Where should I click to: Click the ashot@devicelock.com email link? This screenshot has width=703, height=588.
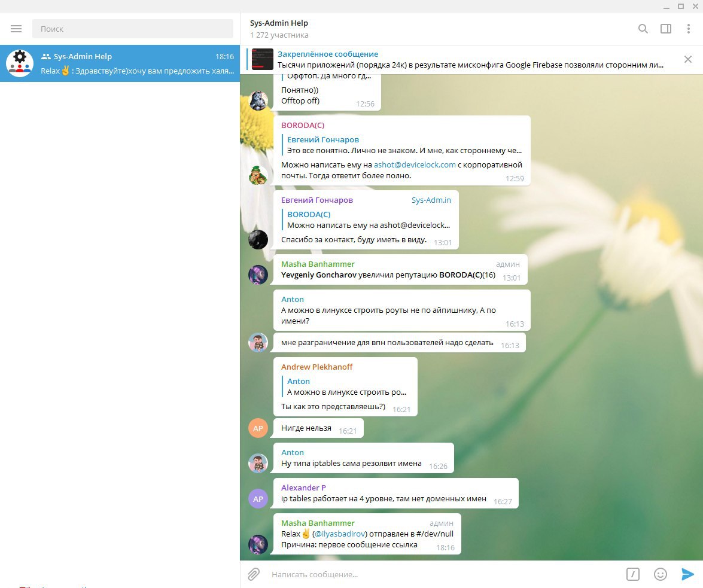415,164
